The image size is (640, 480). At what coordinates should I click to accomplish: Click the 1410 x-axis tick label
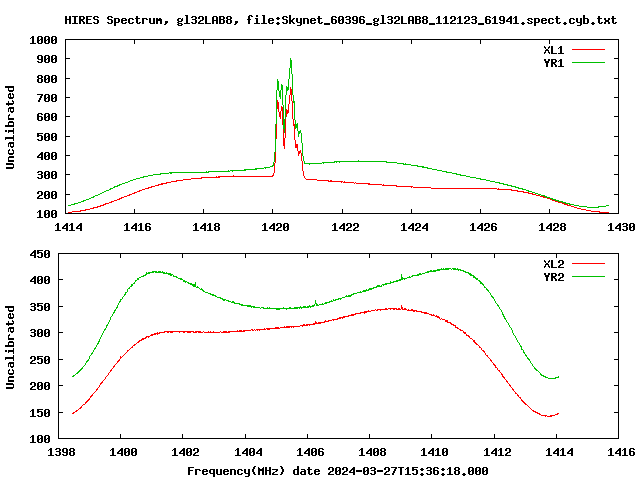coord(434,452)
